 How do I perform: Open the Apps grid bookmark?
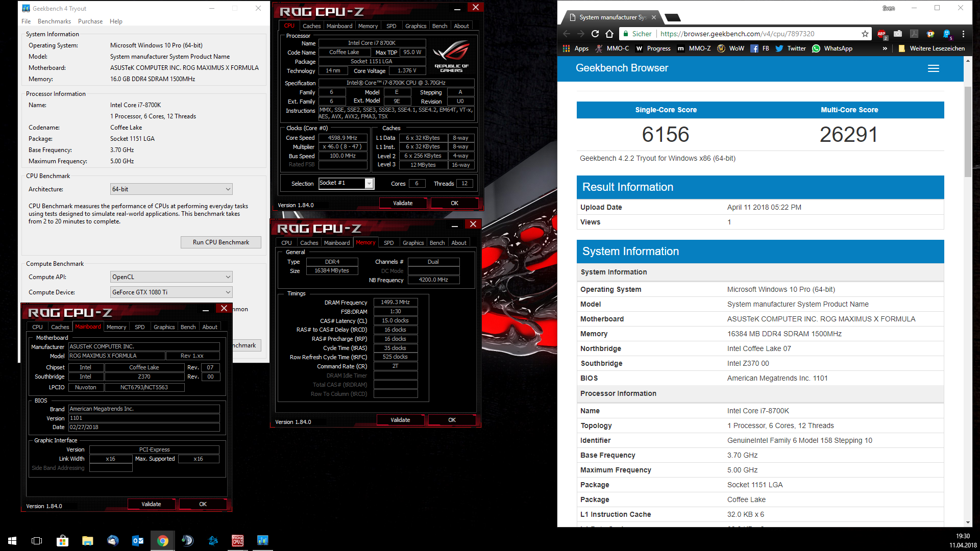576,48
